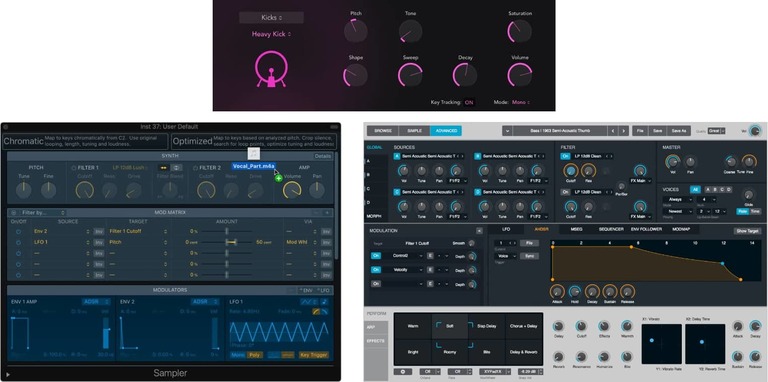The image size is (768, 382).
Task: Adjust the Sweep knob in Drum Synth
Action: coord(410,75)
